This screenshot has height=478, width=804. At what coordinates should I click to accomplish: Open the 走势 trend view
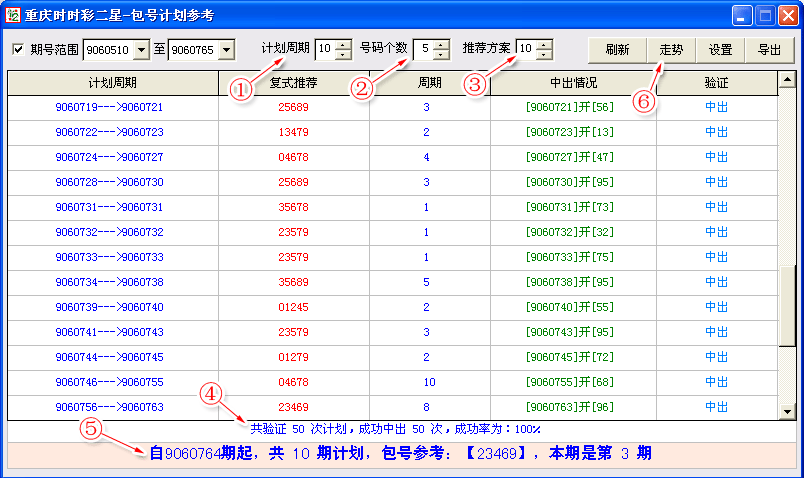[671, 50]
